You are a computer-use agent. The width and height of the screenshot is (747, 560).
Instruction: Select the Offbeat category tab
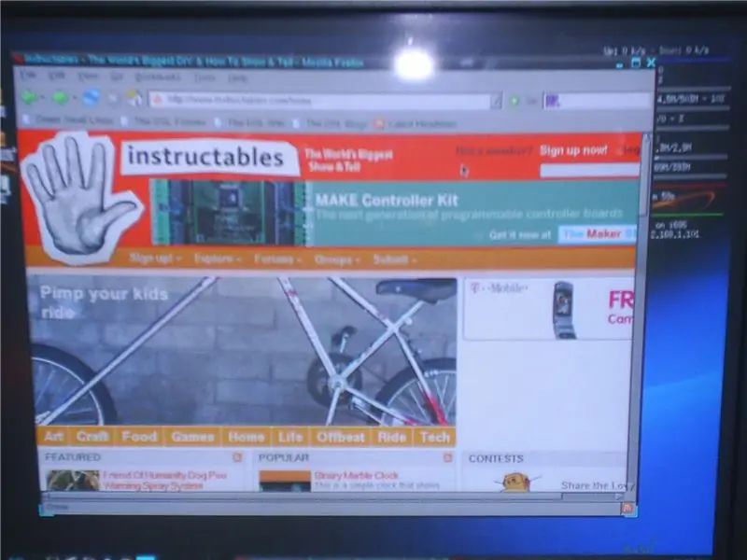point(341,437)
